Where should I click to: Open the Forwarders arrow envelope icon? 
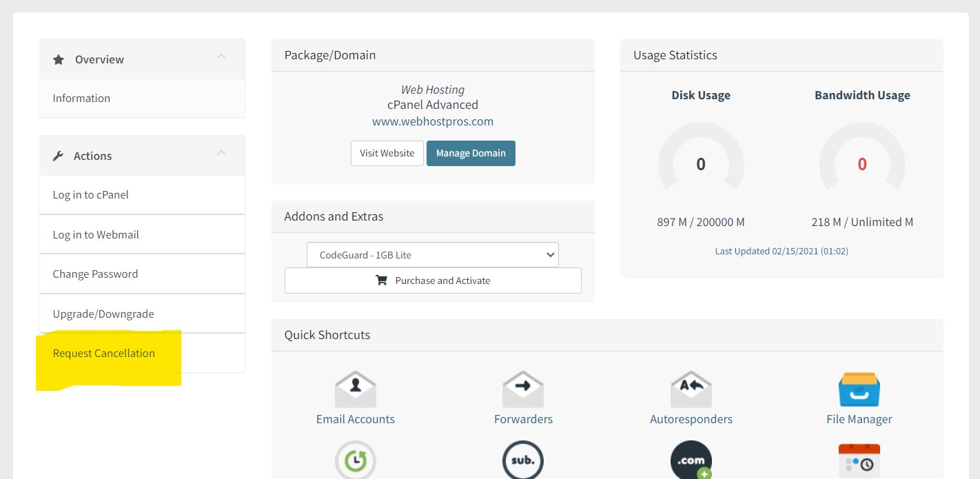[x=523, y=390]
